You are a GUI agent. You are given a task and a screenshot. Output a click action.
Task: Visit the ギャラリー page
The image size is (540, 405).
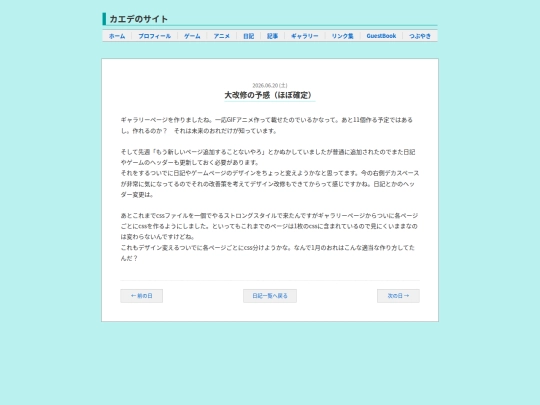[x=305, y=36]
